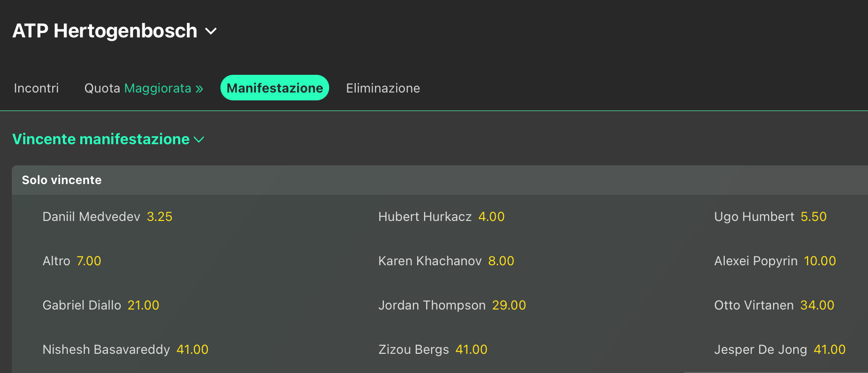Switch to the Incontri tab

click(x=36, y=88)
